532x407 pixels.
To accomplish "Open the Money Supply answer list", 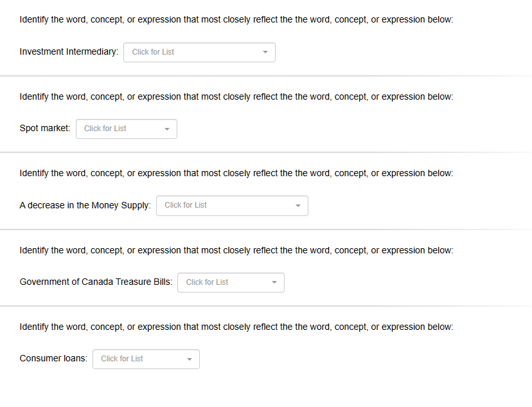I will coord(232,205).
